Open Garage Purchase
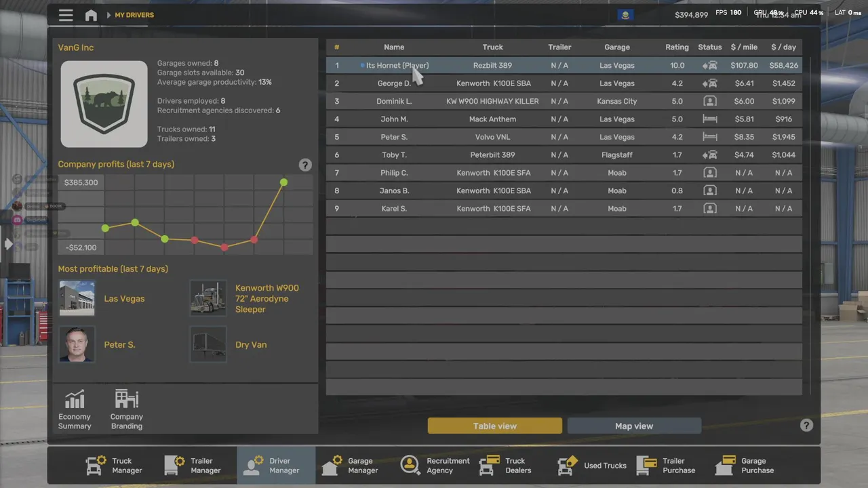 (745, 465)
